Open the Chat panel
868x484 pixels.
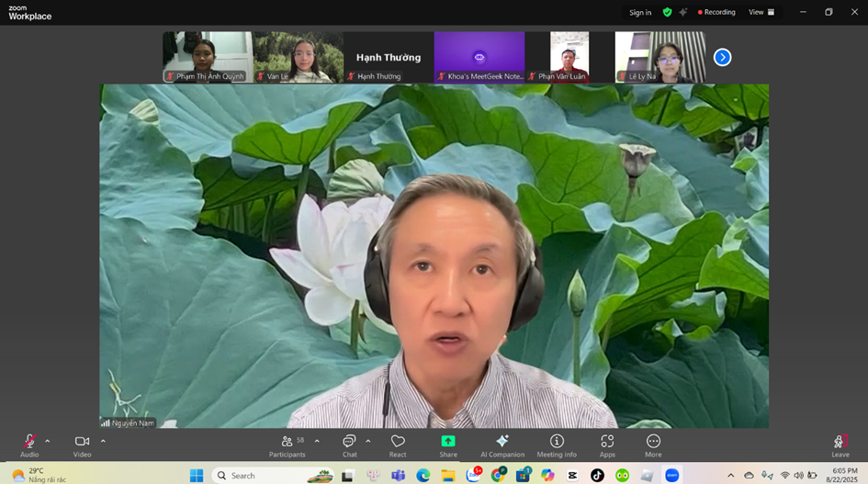(x=349, y=443)
